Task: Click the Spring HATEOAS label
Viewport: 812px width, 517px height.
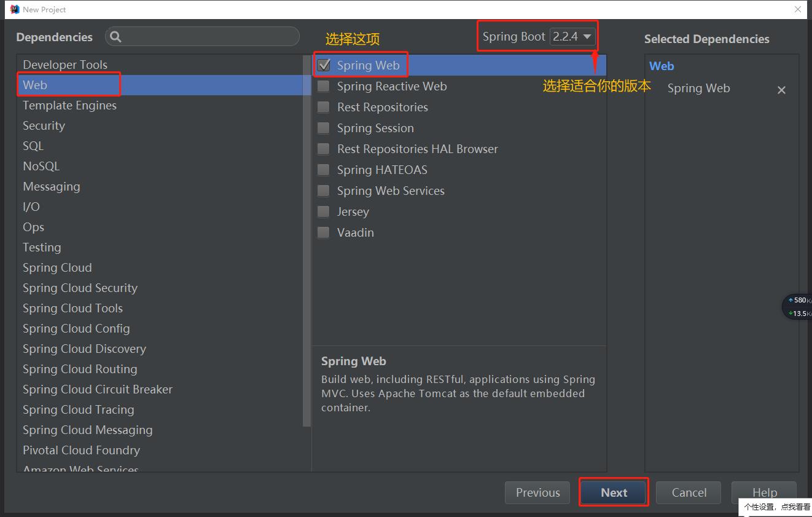Action: (382, 170)
